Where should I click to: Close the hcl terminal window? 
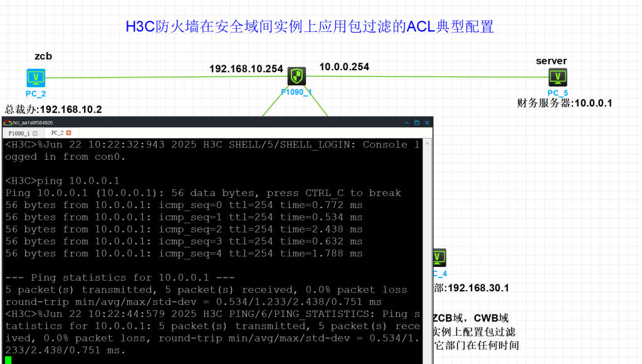point(427,123)
